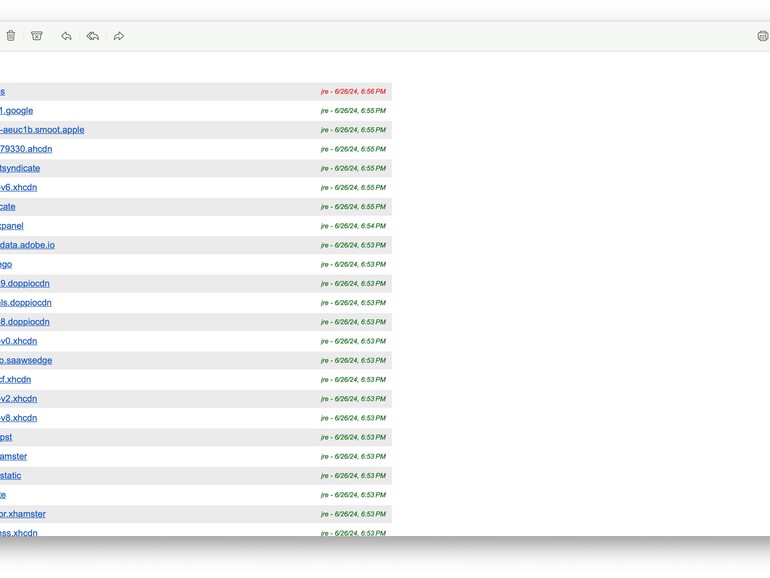Open the 1.google link
This screenshot has width=770, height=578.
coord(16,111)
